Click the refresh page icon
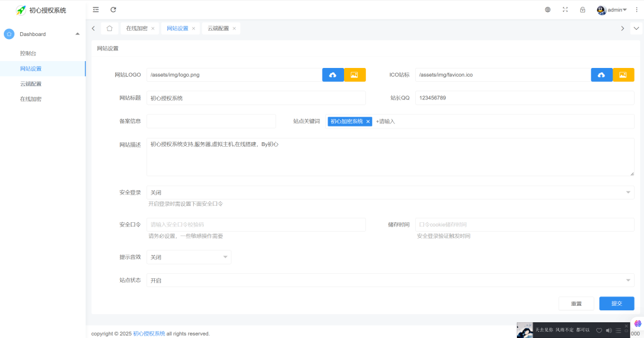The image size is (644, 338). click(113, 9)
